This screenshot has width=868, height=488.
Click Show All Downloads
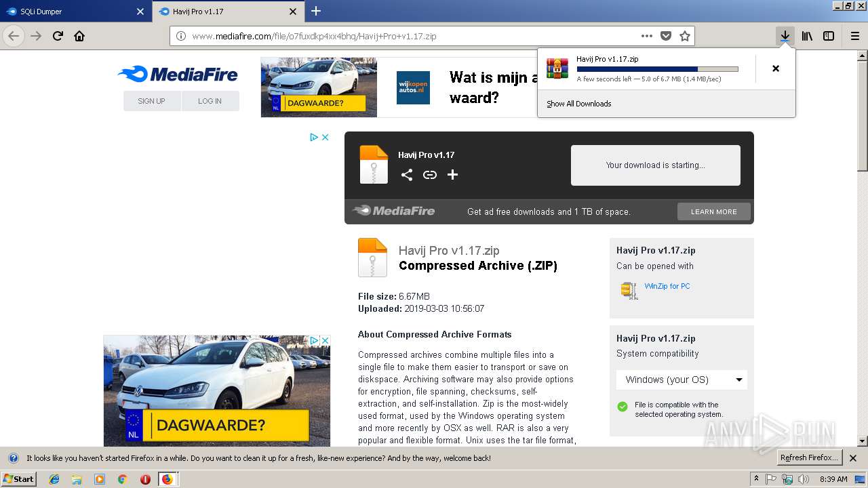(x=579, y=104)
